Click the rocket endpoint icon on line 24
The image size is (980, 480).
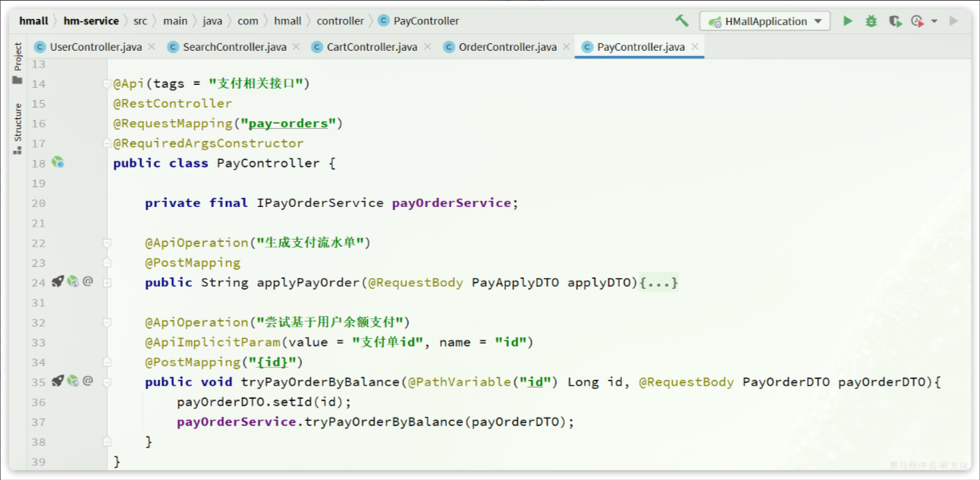[58, 281]
